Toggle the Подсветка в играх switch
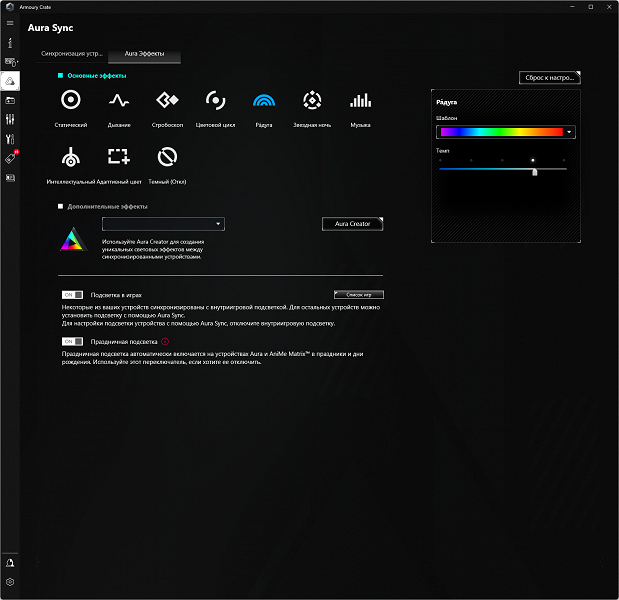Image resolution: width=619 pixels, height=600 pixels. pyautogui.click(x=72, y=295)
